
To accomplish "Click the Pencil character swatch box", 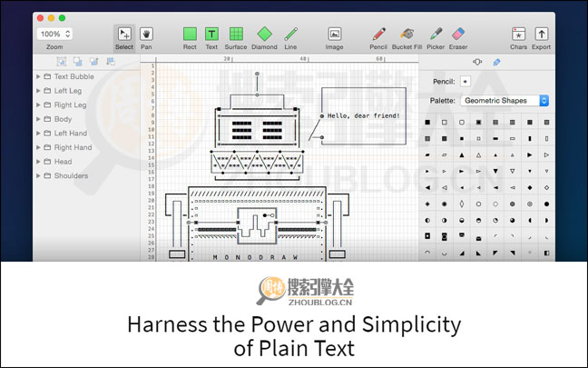I will click(465, 82).
